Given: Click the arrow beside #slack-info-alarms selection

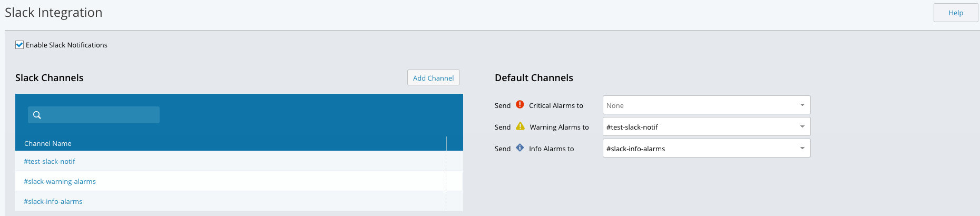Looking at the screenshot, I should pyautogui.click(x=802, y=148).
